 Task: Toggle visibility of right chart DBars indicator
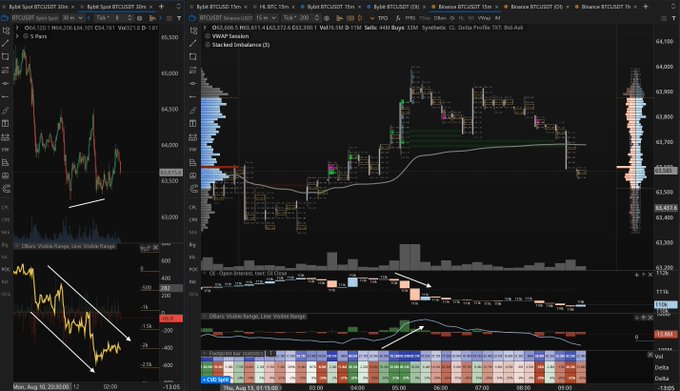[x=204, y=316]
